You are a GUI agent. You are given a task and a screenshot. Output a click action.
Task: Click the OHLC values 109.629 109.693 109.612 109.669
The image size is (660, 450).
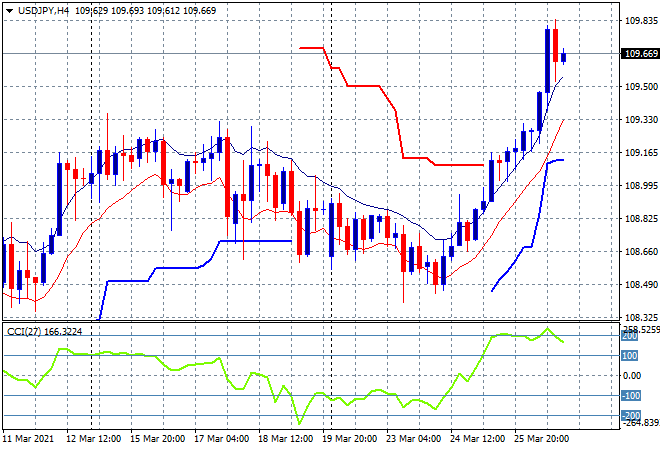[146, 11]
